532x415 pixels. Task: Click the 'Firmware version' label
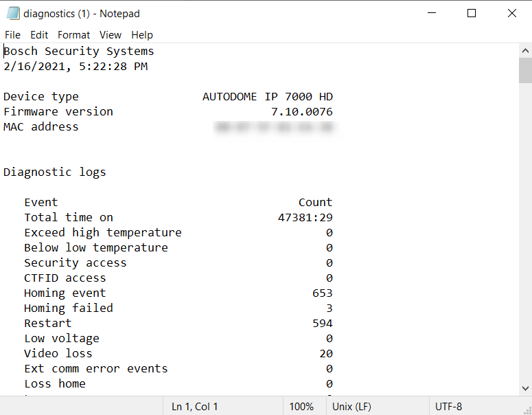[58, 112]
